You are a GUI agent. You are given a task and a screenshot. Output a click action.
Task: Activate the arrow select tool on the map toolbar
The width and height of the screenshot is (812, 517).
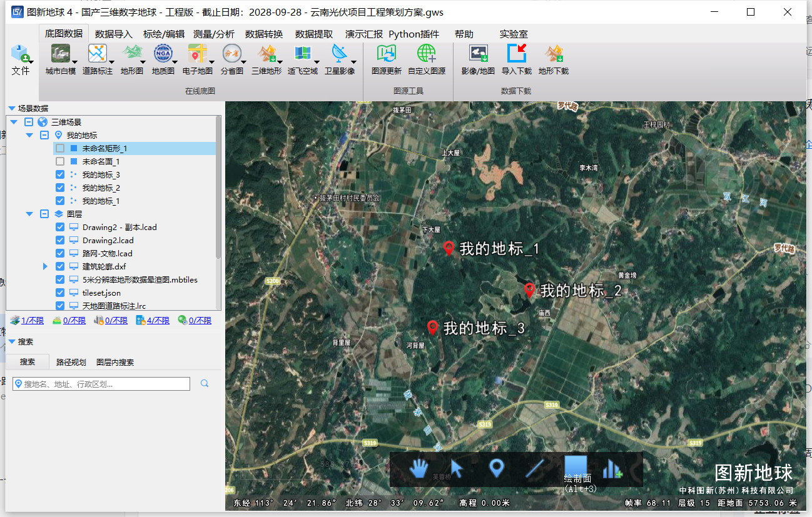coord(457,468)
